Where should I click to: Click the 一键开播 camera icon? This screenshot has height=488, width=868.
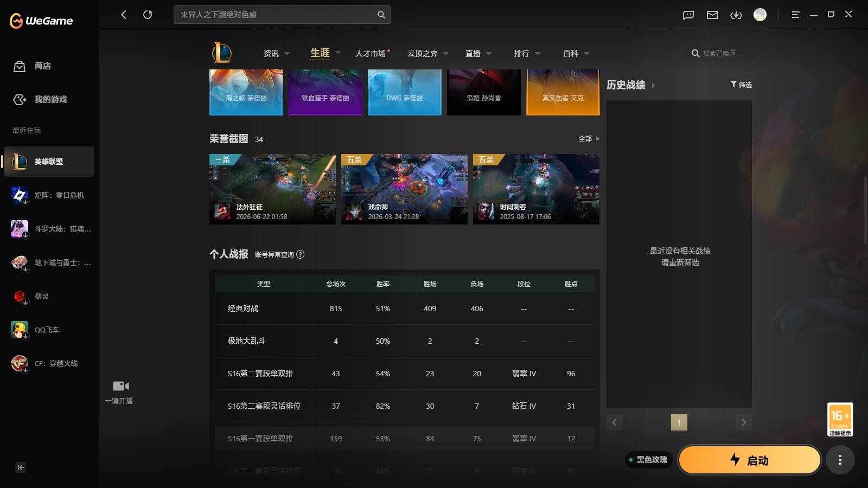(120, 386)
